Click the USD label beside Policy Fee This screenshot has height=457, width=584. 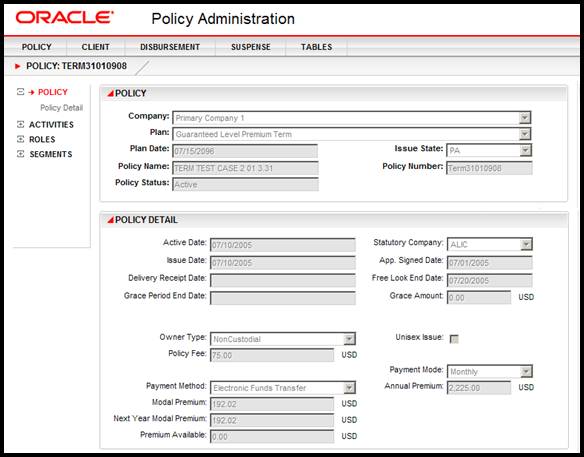click(x=349, y=355)
